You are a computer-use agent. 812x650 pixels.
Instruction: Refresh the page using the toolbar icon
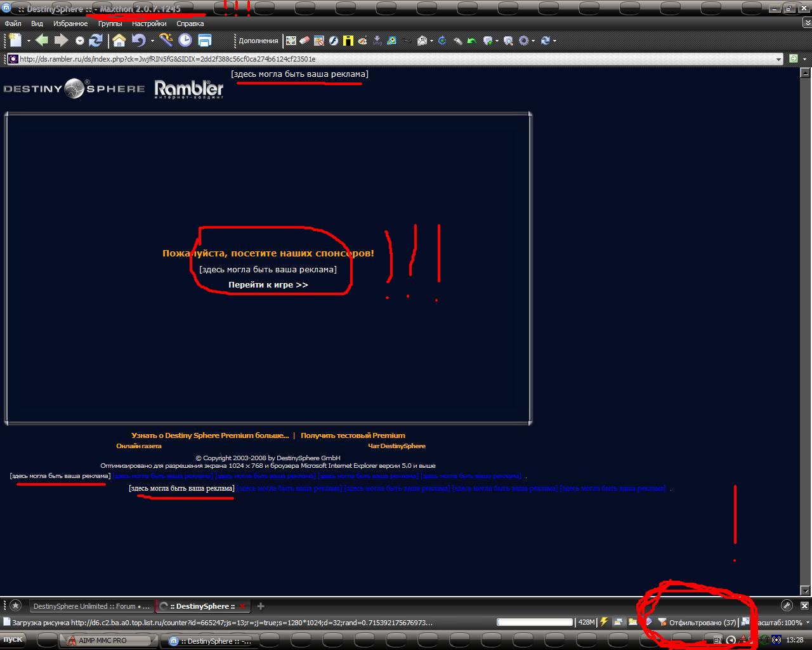[96, 41]
